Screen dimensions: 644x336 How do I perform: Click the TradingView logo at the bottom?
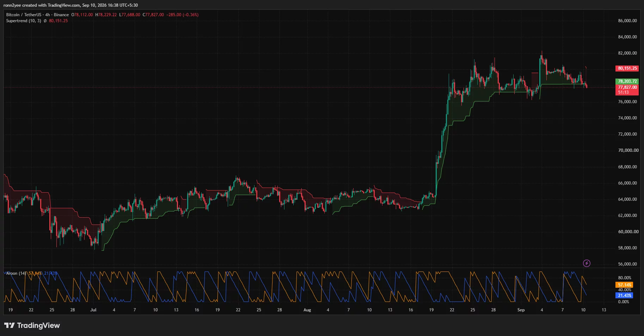32,325
